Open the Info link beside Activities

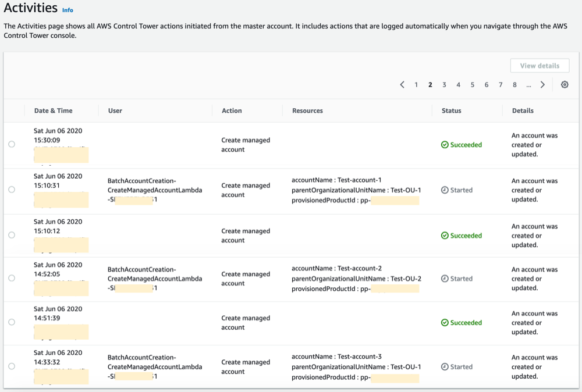(68, 10)
